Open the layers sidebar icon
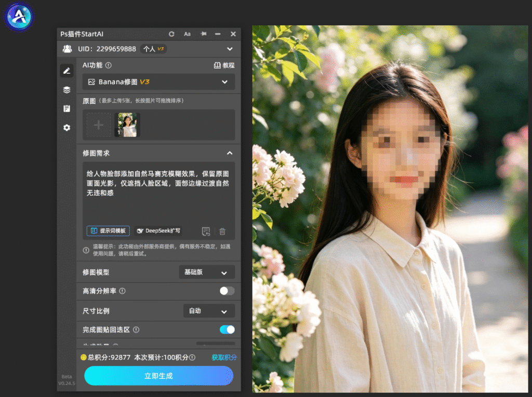The height and width of the screenshot is (397, 532). click(x=67, y=90)
